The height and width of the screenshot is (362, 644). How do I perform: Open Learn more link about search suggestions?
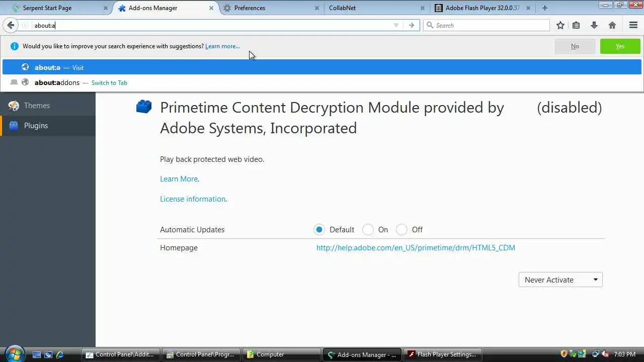click(x=222, y=46)
